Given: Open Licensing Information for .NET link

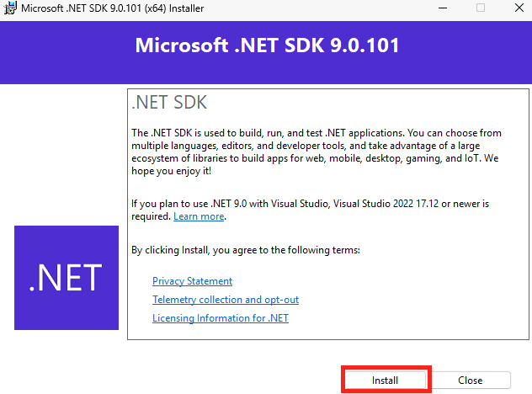Looking at the screenshot, I should point(221,318).
